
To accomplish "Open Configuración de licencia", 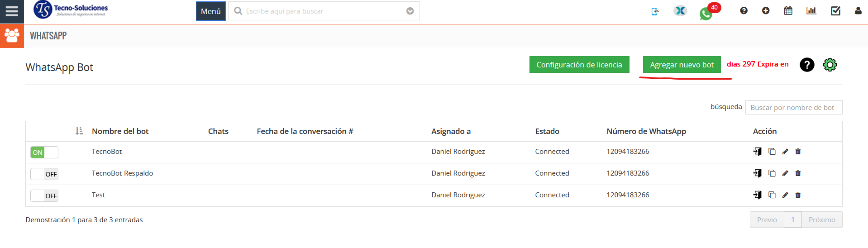I will point(579,65).
